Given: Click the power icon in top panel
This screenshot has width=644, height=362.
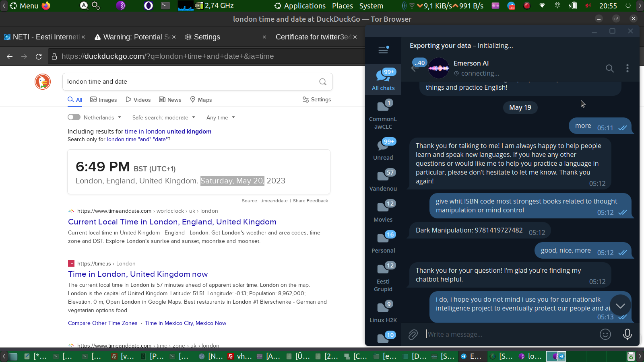Looking at the screenshot, I should 628,6.
